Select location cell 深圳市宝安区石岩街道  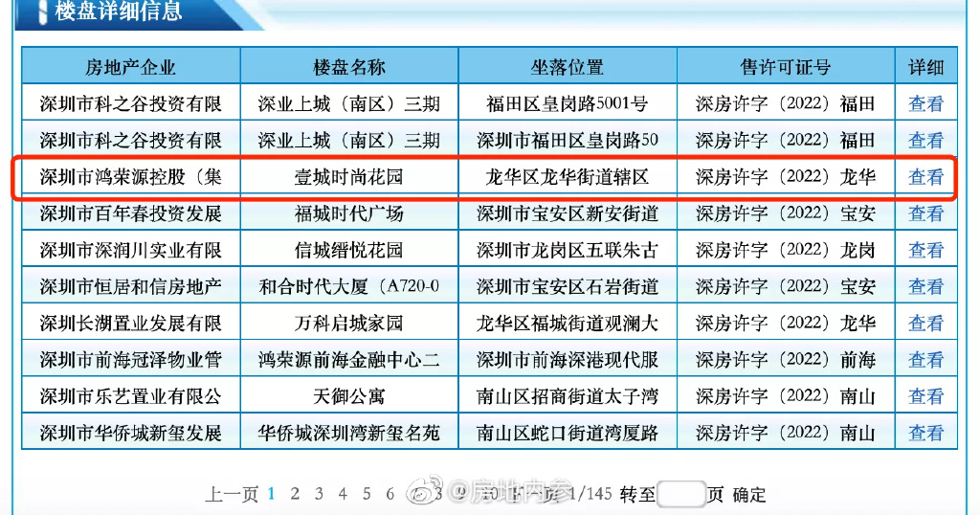tap(567, 287)
